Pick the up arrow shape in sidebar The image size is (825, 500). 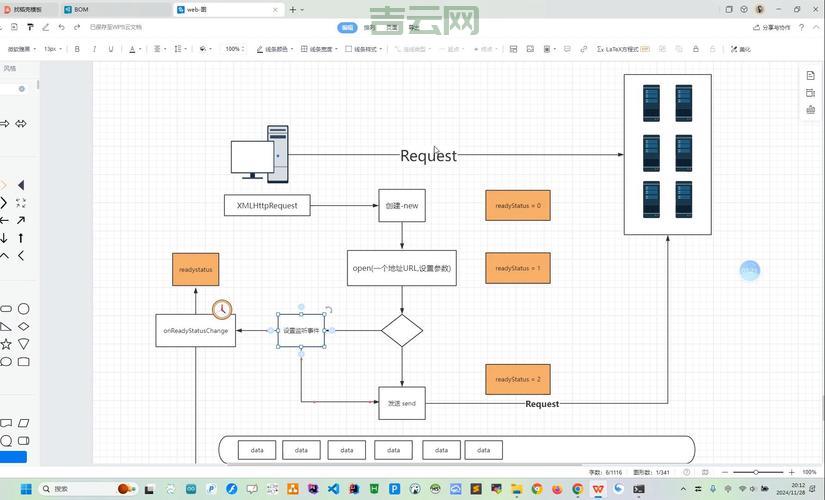point(21,238)
